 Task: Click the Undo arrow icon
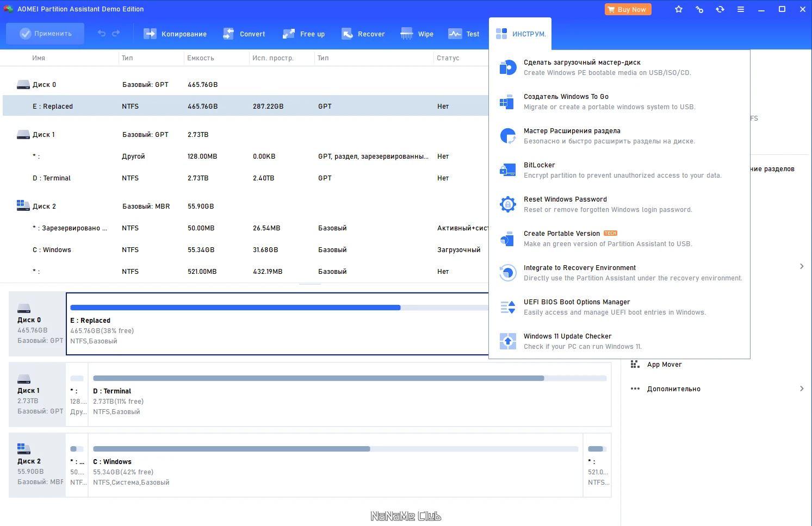pyautogui.click(x=102, y=34)
